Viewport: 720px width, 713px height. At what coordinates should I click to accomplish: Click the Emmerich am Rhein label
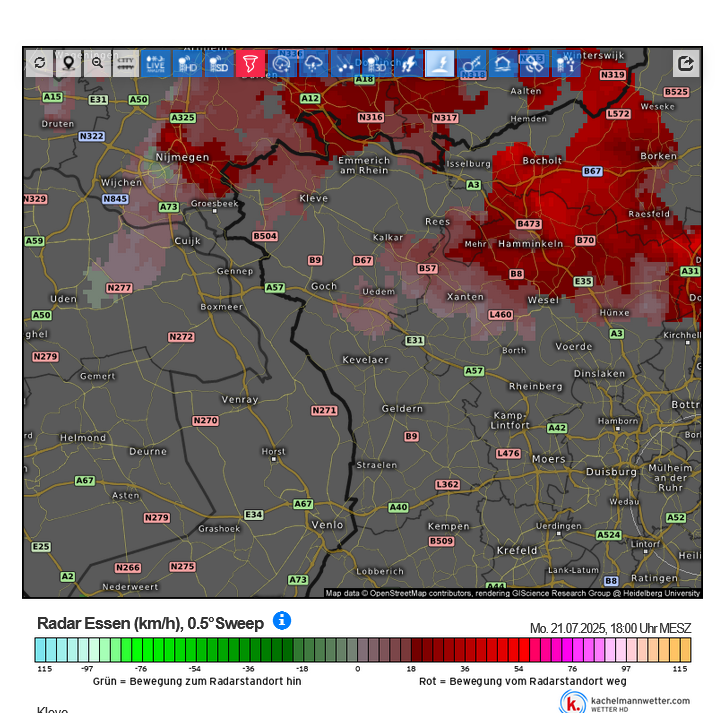[x=364, y=165]
